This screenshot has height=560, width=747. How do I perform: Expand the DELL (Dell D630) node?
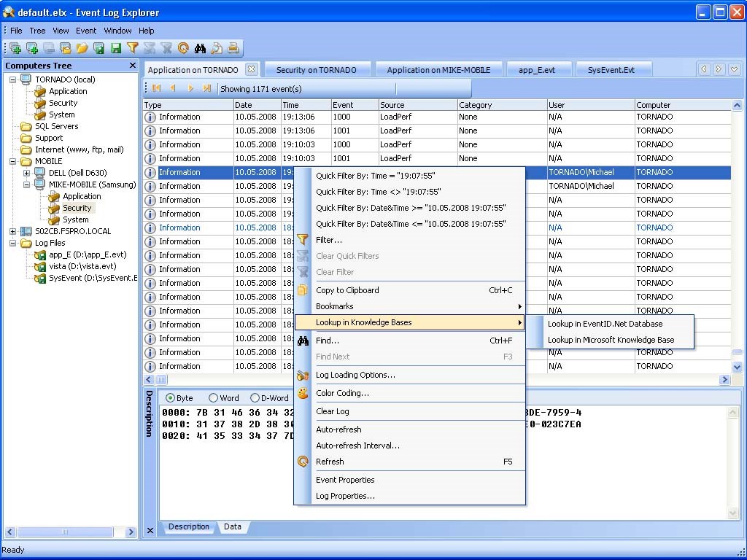coord(27,173)
